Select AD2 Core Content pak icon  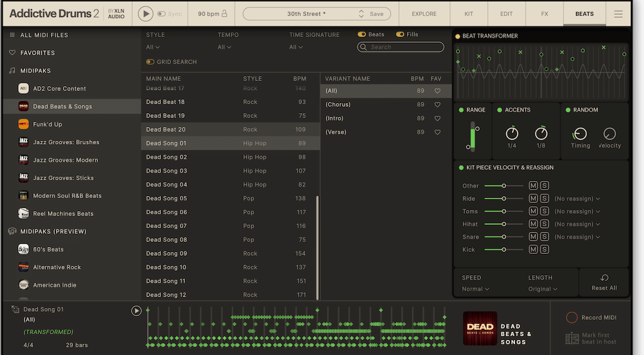coord(23,88)
